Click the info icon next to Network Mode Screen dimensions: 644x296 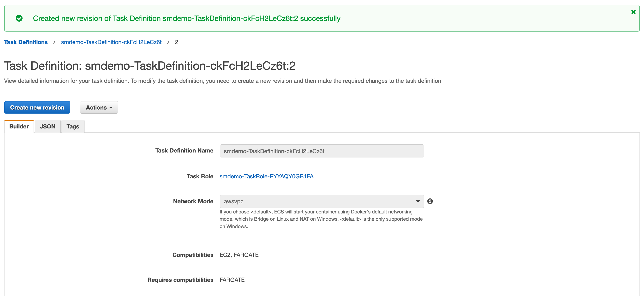[x=430, y=201]
